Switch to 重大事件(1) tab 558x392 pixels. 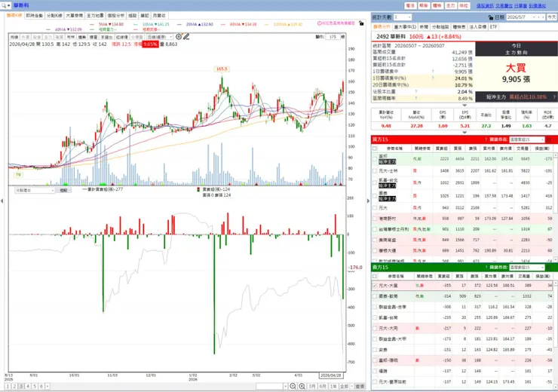point(405,27)
